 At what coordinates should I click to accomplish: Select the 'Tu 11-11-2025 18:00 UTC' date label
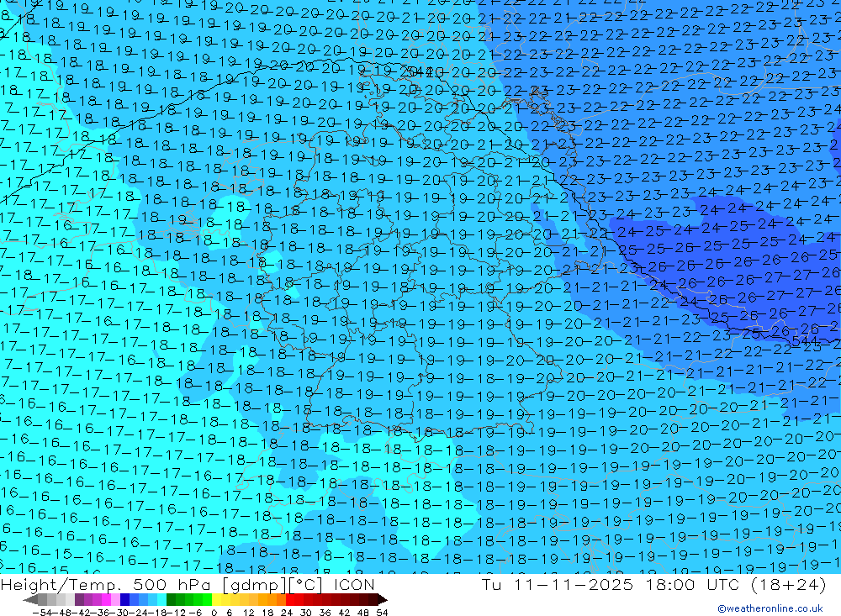pyautogui.click(x=610, y=584)
